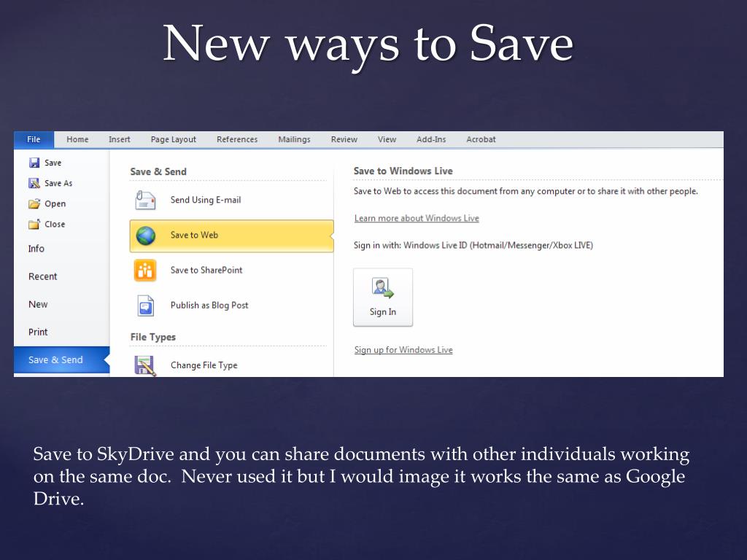Open the Acrobat tab
The height and width of the screenshot is (560, 747).
coord(481,139)
